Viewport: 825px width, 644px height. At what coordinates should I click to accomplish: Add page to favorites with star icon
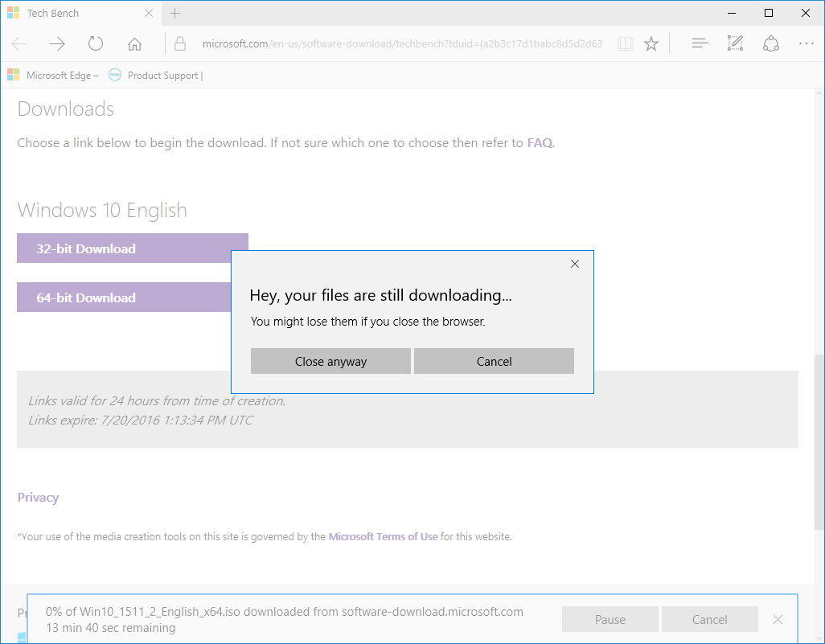651,43
